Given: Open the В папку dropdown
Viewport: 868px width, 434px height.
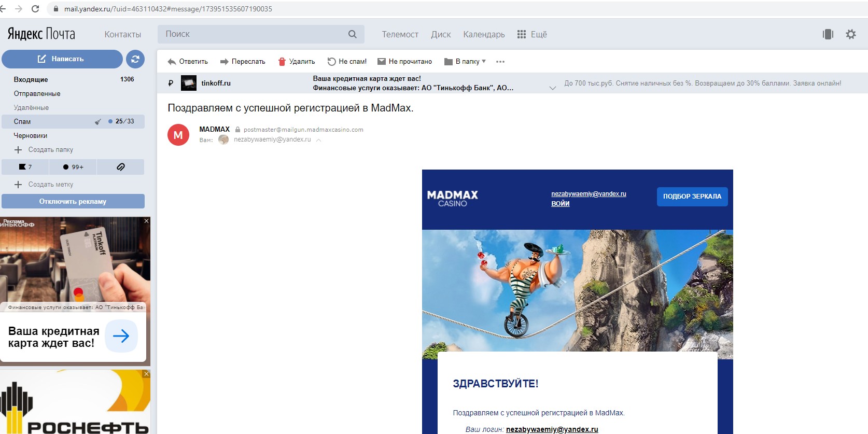Looking at the screenshot, I should 465,62.
